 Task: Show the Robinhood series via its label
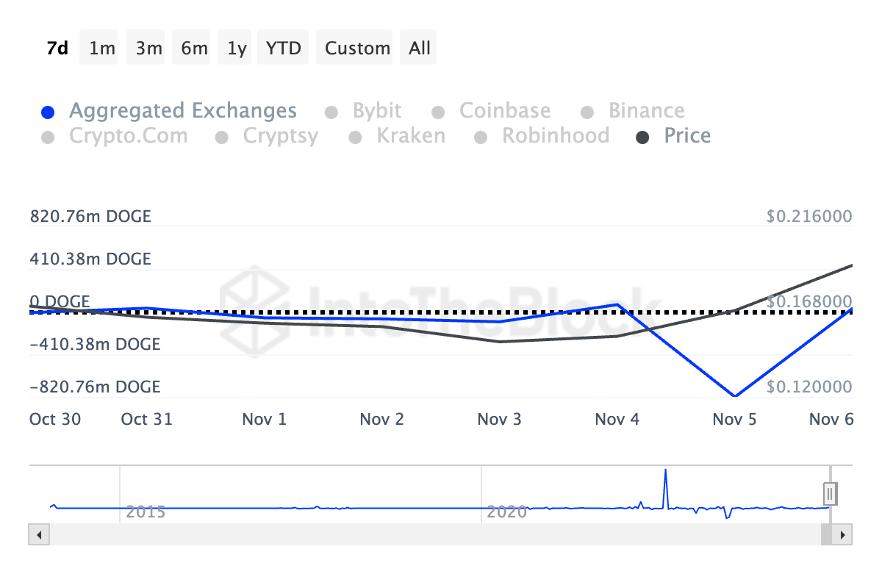[555, 136]
